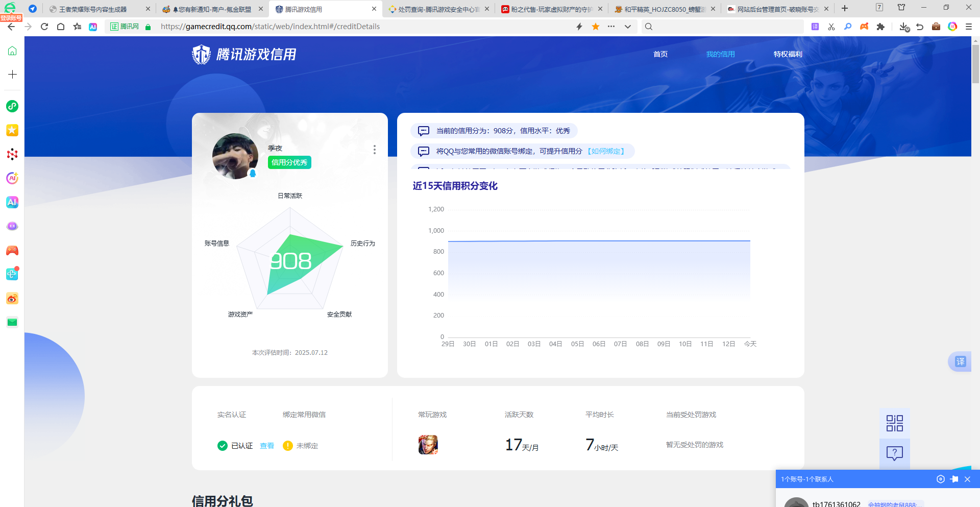Expand the address bar dropdown chevron
980x507 pixels.
(x=628, y=27)
